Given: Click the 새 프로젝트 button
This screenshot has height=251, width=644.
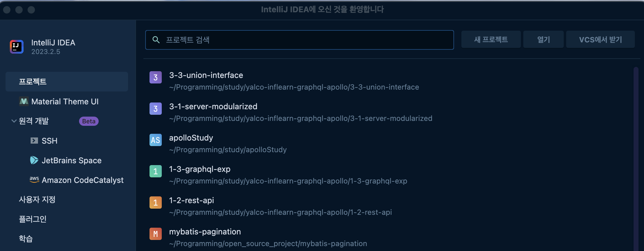Looking at the screenshot, I should tap(491, 39).
